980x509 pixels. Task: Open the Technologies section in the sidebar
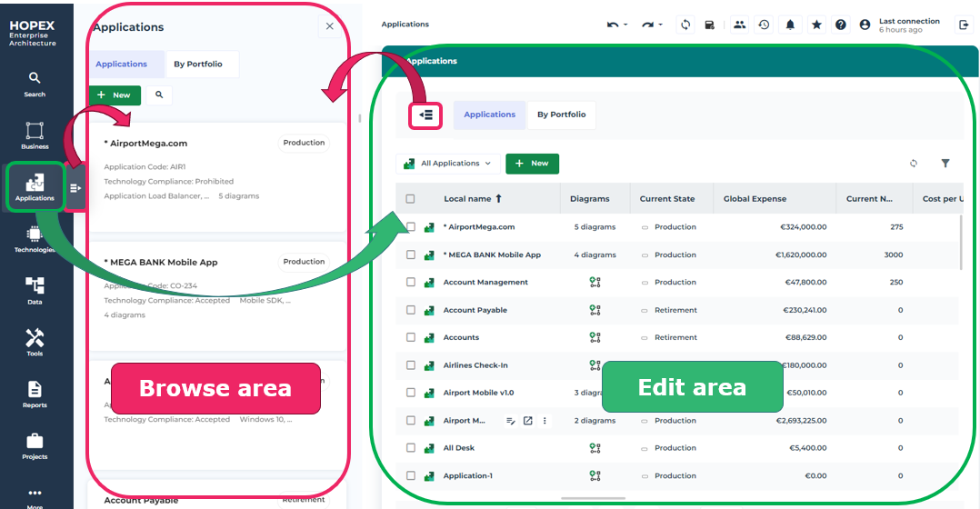35,239
